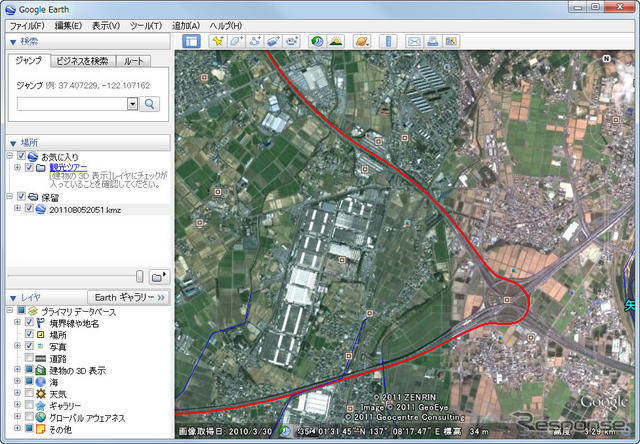Enable the 道路 layer checkbox
This screenshot has height=444, width=640.
click(29, 358)
